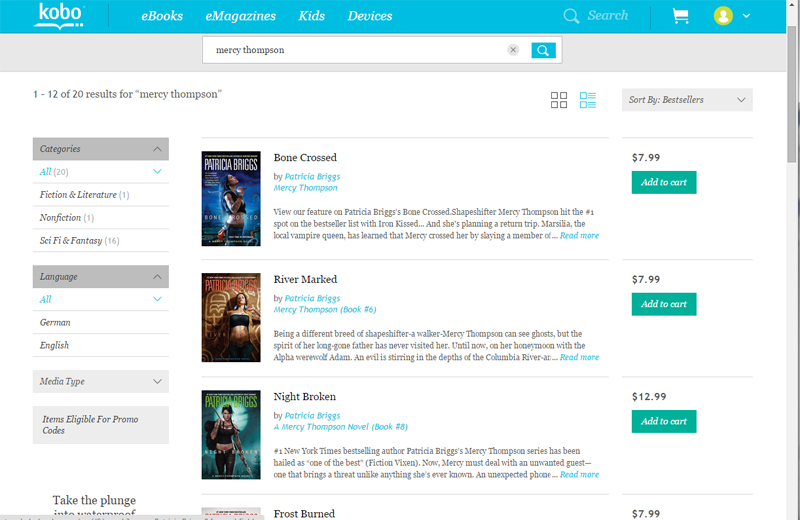The width and height of the screenshot is (800, 520).
Task: Open the eBooks menu
Action: click(x=162, y=16)
